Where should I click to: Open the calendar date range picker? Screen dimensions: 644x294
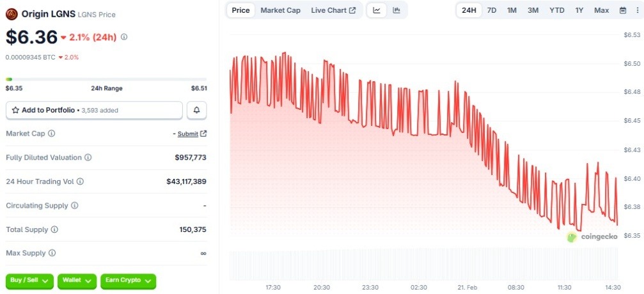click(x=623, y=11)
